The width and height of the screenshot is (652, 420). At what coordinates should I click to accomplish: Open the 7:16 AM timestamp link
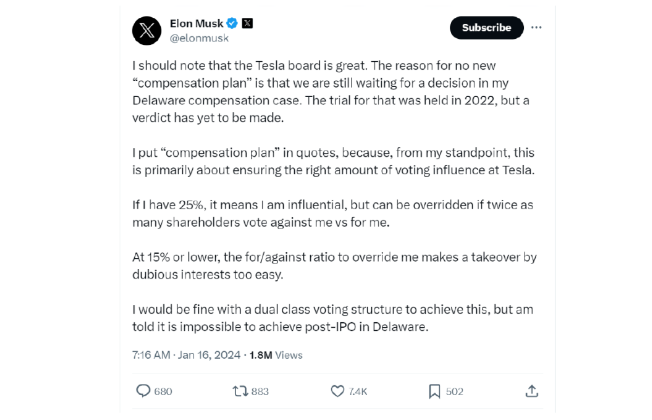(x=186, y=355)
